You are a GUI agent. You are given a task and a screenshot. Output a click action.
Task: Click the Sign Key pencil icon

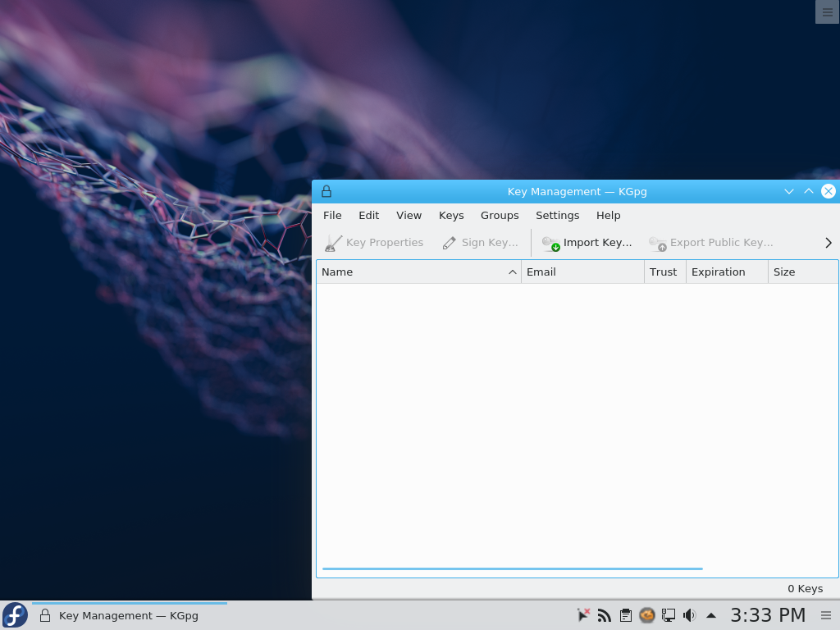click(449, 243)
